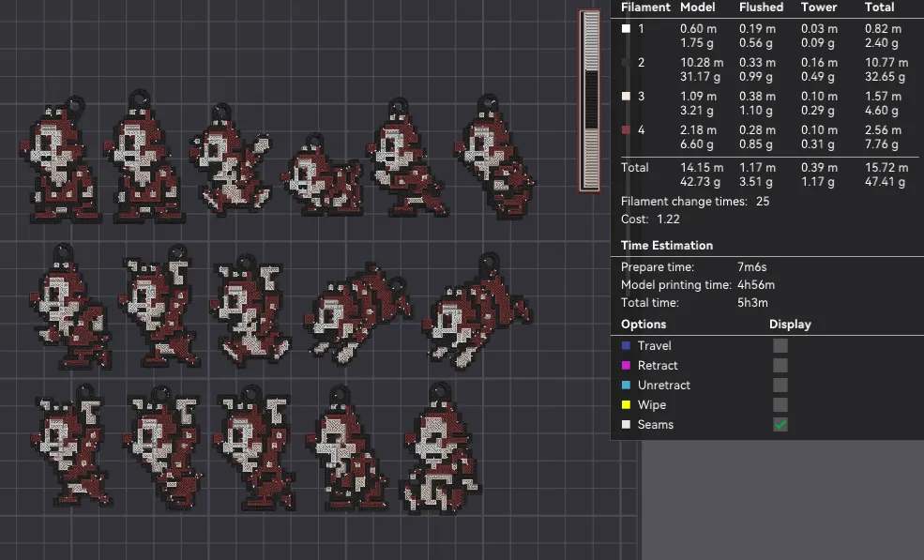
Task: Click the Options section heading
Action: tap(644, 325)
